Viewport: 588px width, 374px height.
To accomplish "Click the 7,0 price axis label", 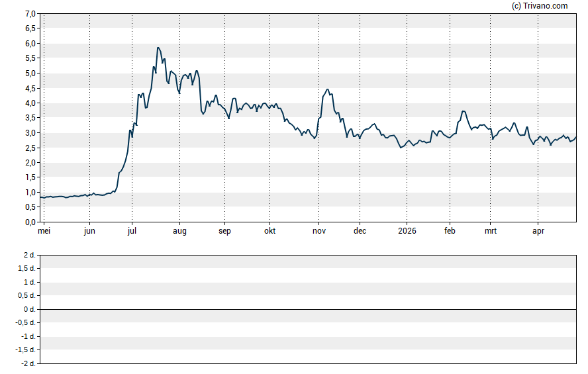I will (x=30, y=14).
